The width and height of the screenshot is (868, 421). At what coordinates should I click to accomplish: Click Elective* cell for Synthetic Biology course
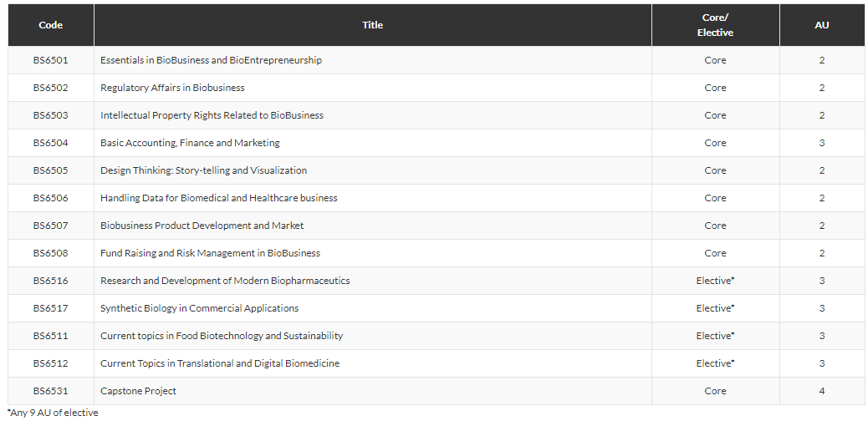click(x=715, y=308)
